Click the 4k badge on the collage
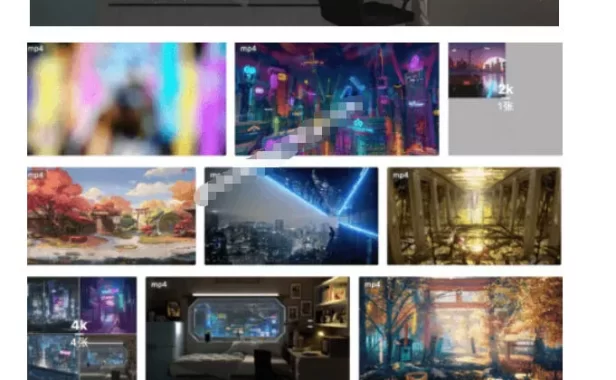This screenshot has width=616, height=380. pyautogui.click(x=79, y=325)
